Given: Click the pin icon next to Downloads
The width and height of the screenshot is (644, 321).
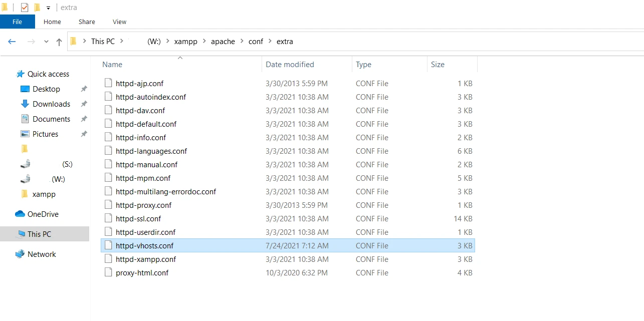Looking at the screenshot, I should 84,104.
